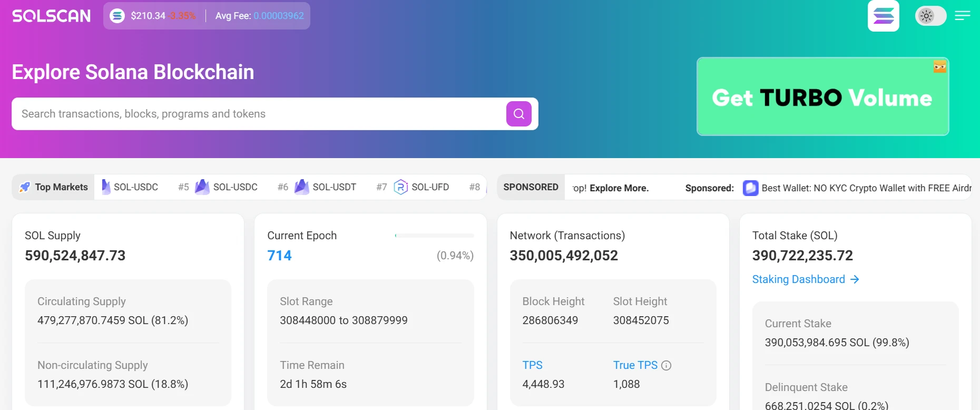Click SOL Supply value 590,524,847.73

(x=75, y=256)
